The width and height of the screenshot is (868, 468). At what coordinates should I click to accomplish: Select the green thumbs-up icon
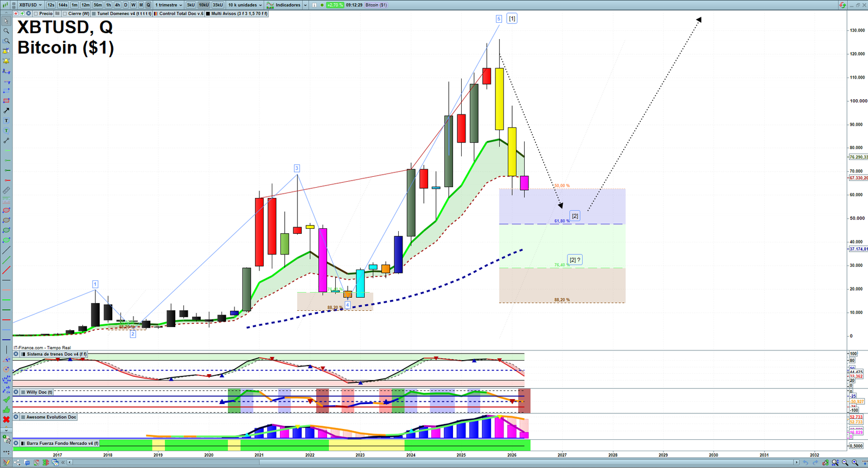coord(6,409)
